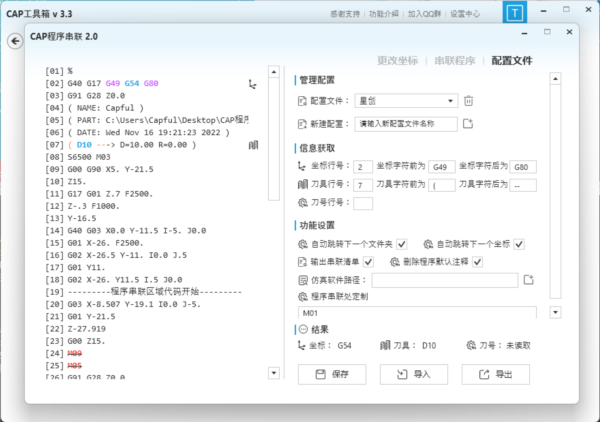Delete the selected config file with trash icon
600x422 pixels.
click(468, 101)
